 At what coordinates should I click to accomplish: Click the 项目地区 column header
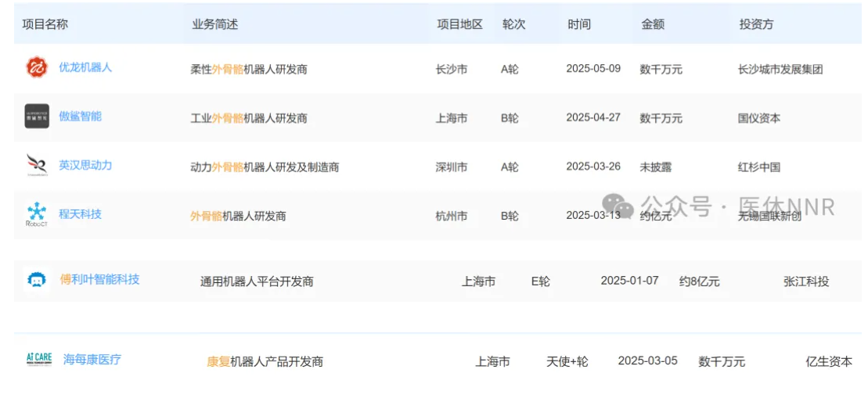coord(460,24)
